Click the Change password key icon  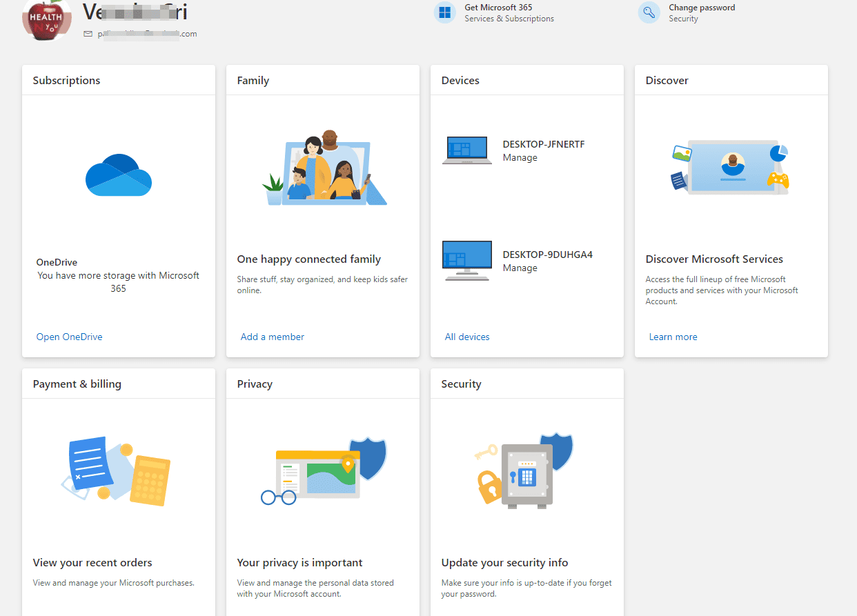point(649,12)
